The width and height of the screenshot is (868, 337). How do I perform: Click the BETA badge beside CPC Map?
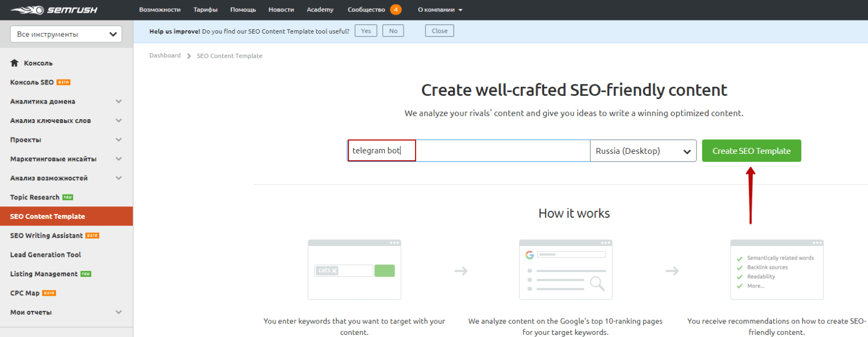(49, 293)
